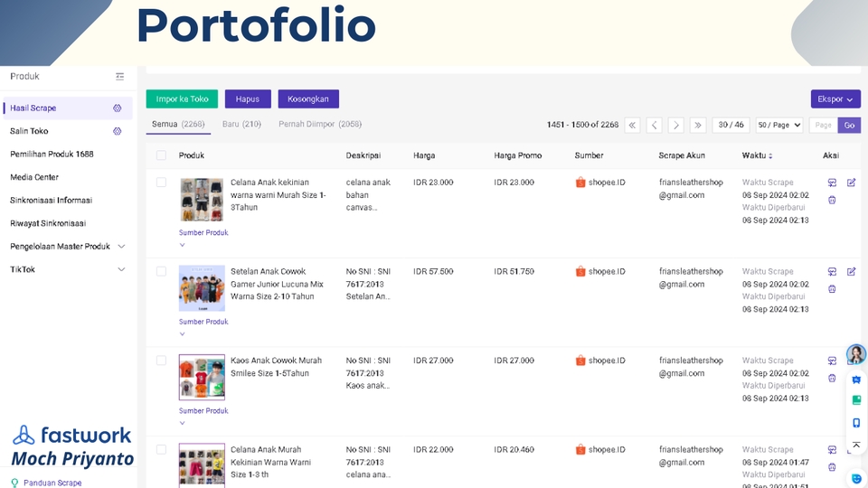868x488 pixels.
Task: Click the back-to-top arrow icon
Action: click(856, 445)
